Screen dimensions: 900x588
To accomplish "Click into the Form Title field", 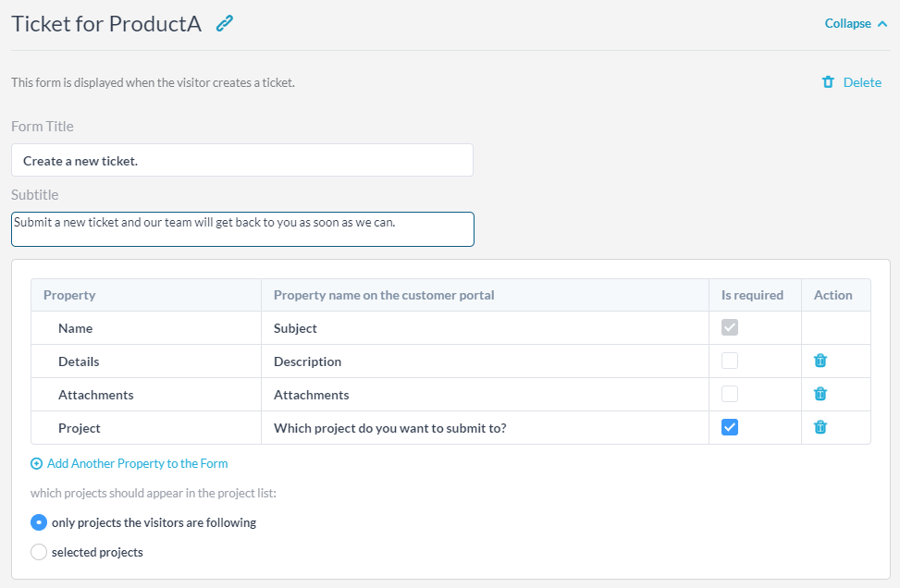I will (x=241, y=160).
